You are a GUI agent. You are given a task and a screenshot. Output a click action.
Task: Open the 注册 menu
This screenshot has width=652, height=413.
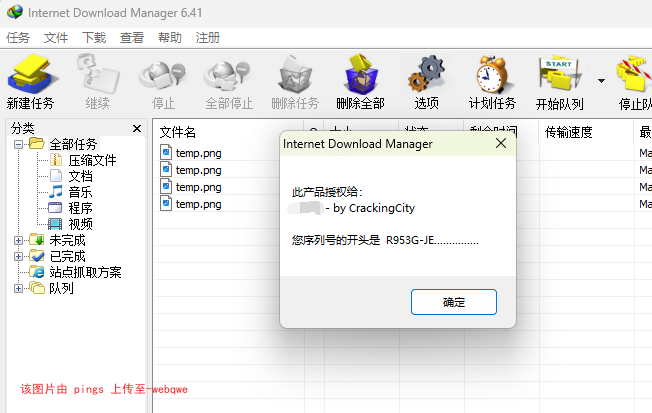point(207,38)
